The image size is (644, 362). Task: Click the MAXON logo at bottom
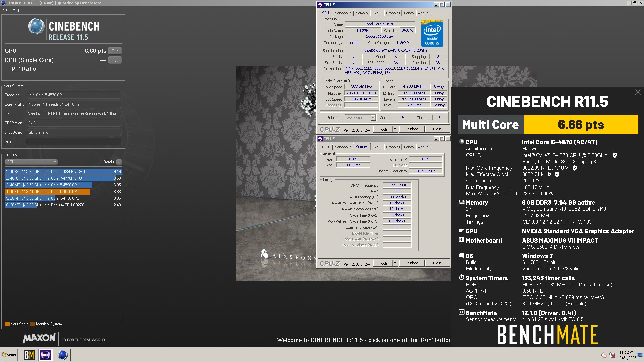(39, 338)
